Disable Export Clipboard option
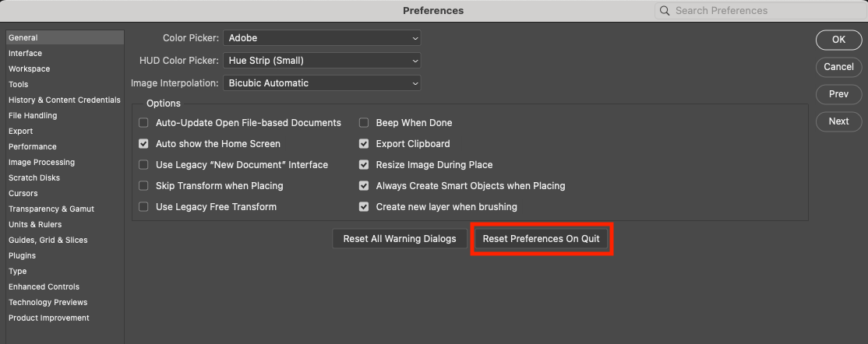This screenshot has height=344, width=868. (364, 144)
